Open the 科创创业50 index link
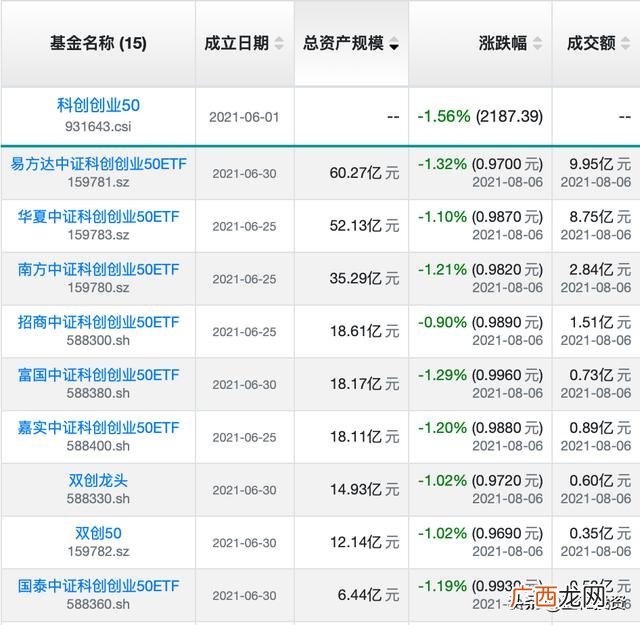 coord(98,105)
